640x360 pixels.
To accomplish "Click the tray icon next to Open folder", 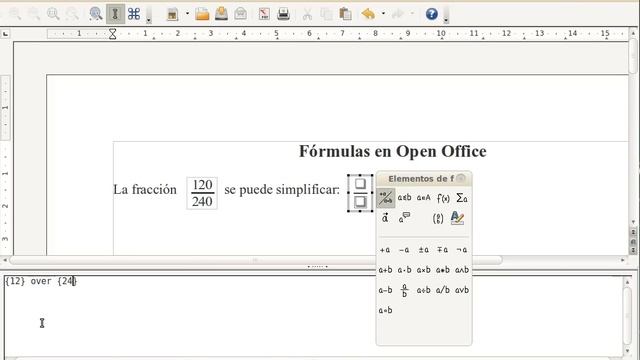I will [221, 14].
